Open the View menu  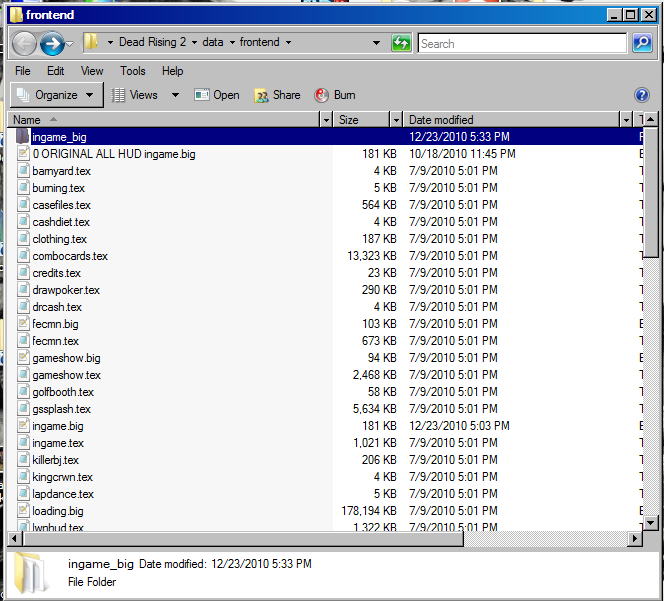coord(92,71)
